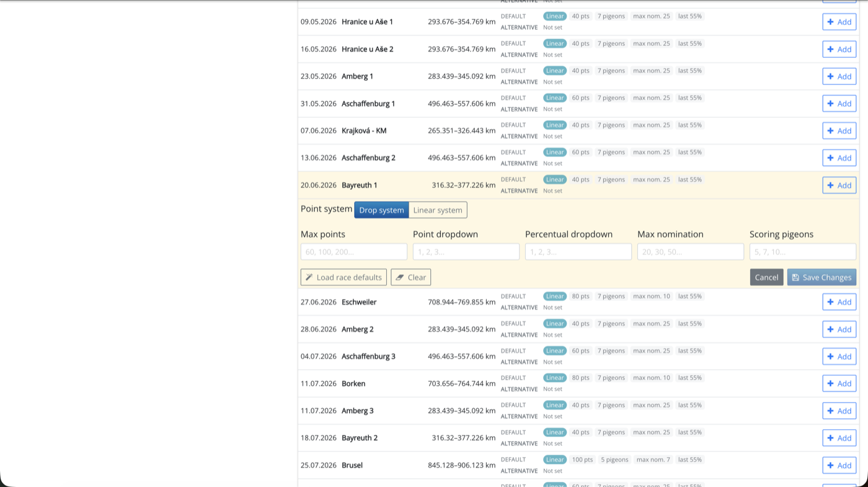
Task: Click Add for Aschaffenburg 3
Action: click(839, 357)
